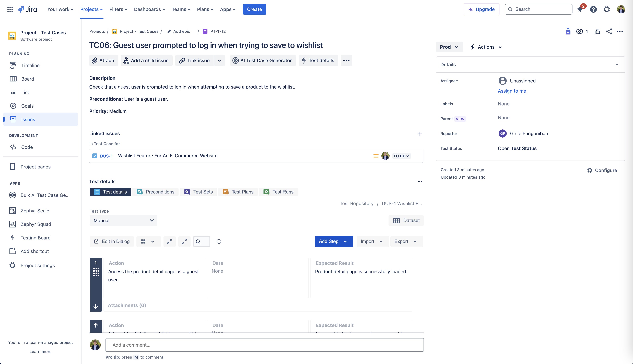
Task: Open the Dataset grid view
Action: (x=406, y=220)
